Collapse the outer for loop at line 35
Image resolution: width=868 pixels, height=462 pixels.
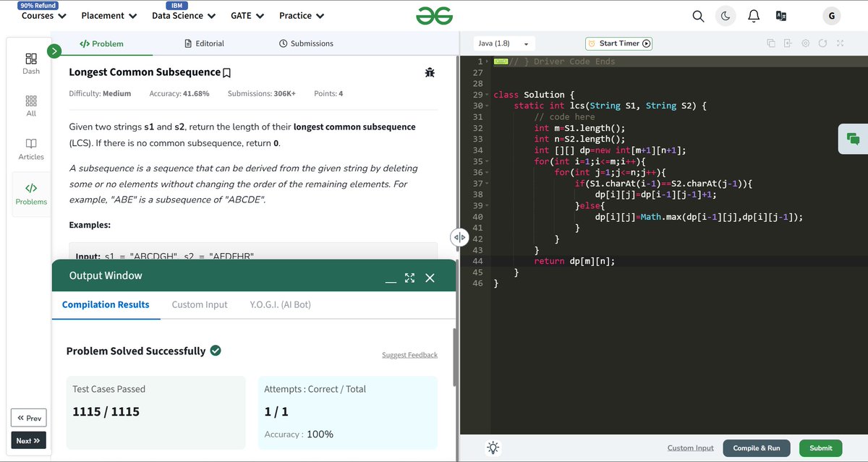click(488, 161)
